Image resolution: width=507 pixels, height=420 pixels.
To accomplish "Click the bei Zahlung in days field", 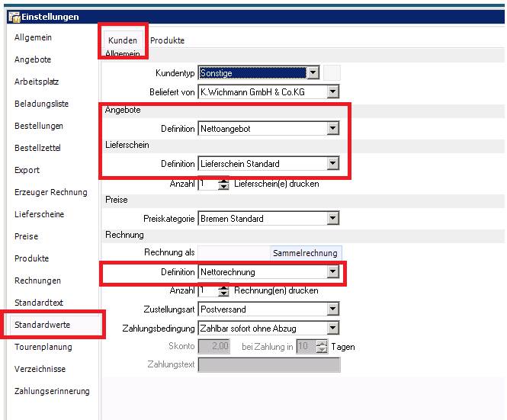I will pyautogui.click(x=306, y=347).
